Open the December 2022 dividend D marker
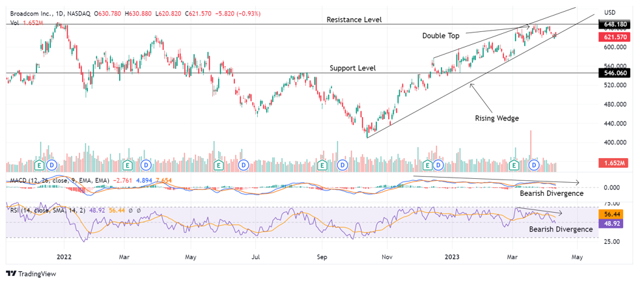The image size is (644, 283). (x=439, y=165)
